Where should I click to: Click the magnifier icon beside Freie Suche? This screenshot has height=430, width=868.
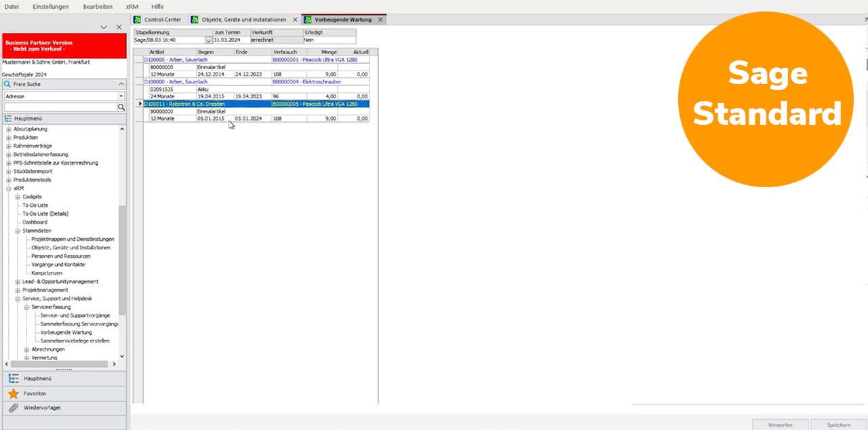[7, 84]
